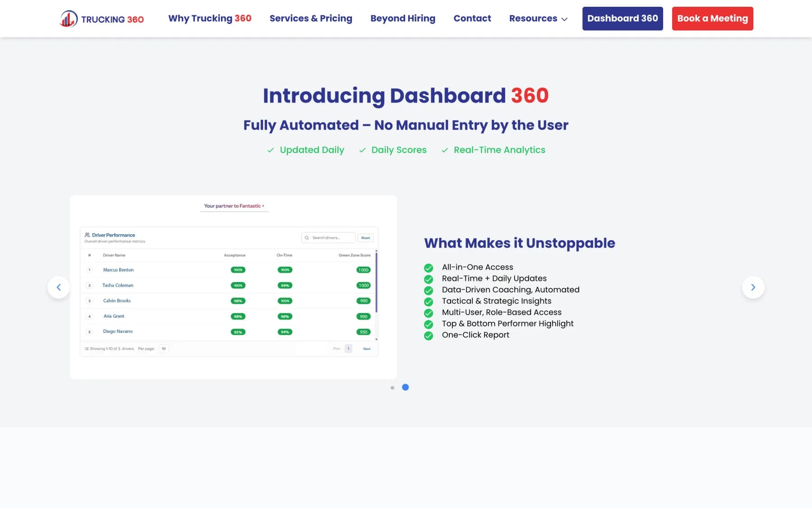Select the first carousel dot indicator
The height and width of the screenshot is (508, 812).
[392, 387]
